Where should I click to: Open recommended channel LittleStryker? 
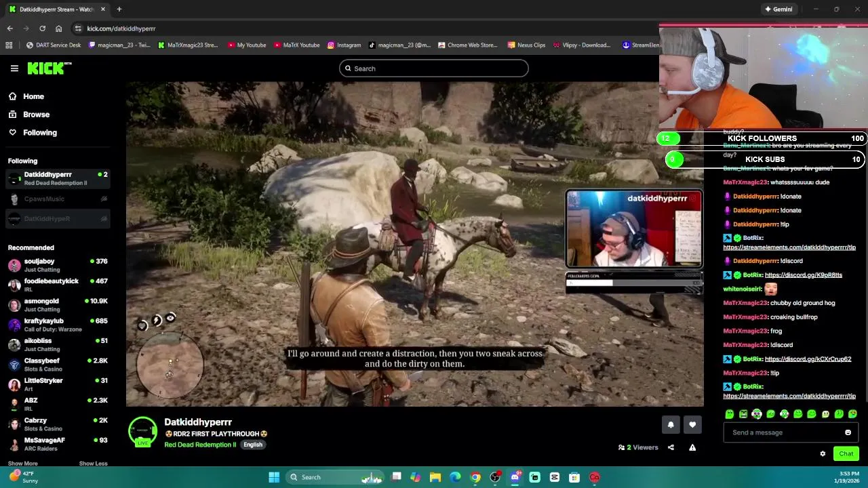coord(57,384)
